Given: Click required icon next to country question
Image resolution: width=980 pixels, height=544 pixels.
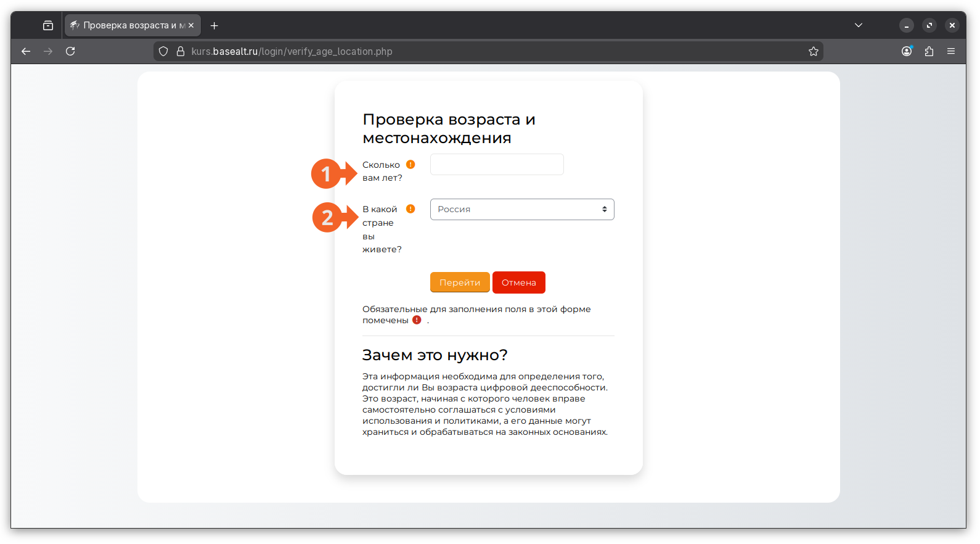Looking at the screenshot, I should (410, 209).
